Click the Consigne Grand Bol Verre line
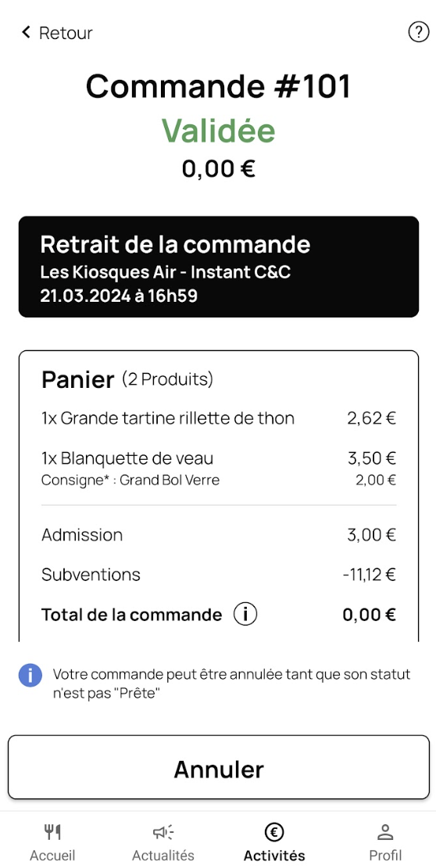The width and height of the screenshot is (436, 868). point(219,480)
